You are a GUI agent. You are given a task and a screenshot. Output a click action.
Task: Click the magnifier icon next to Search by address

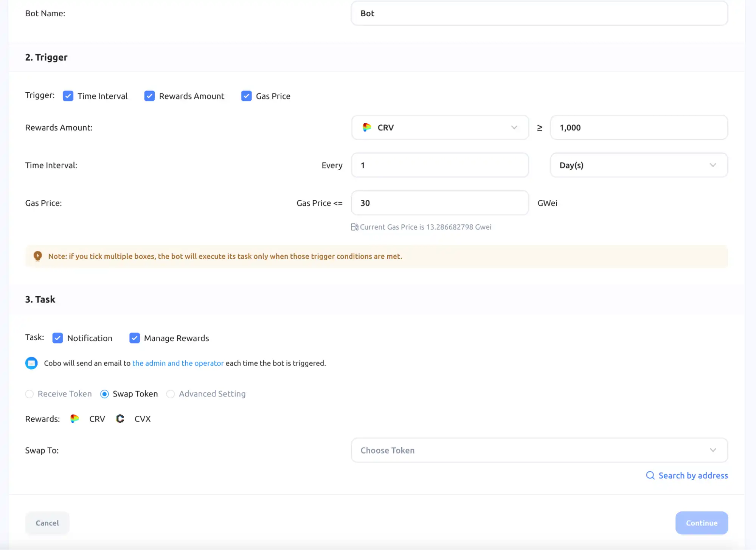click(x=650, y=475)
